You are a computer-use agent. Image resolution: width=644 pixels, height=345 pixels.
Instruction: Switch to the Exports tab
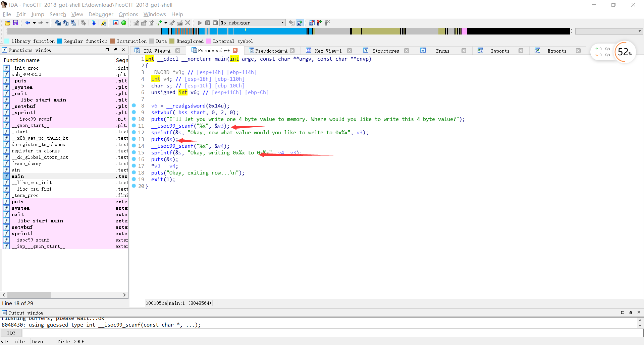pyautogui.click(x=557, y=51)
